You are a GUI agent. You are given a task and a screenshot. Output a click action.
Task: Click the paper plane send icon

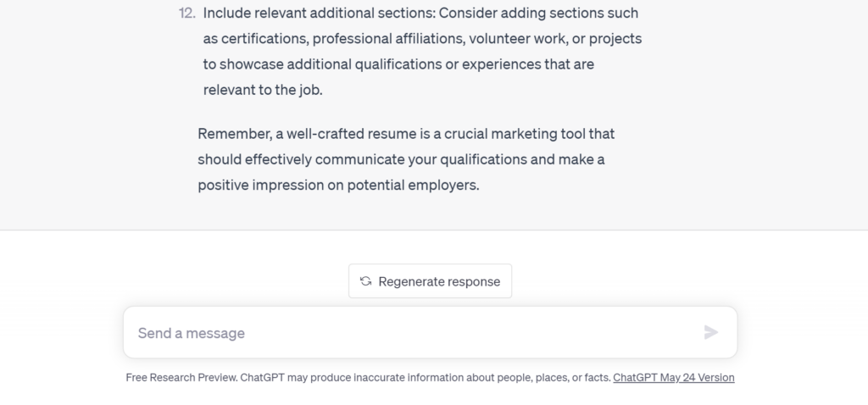(711, 332)
